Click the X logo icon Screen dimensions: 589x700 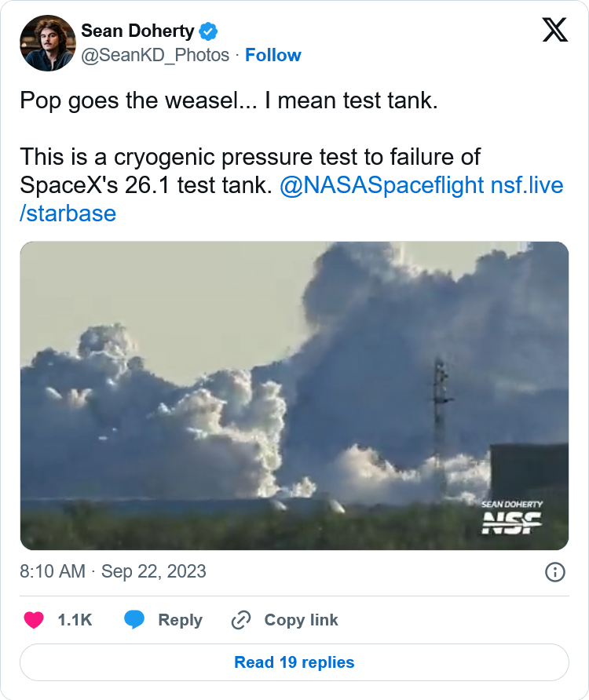click(555, 31)
